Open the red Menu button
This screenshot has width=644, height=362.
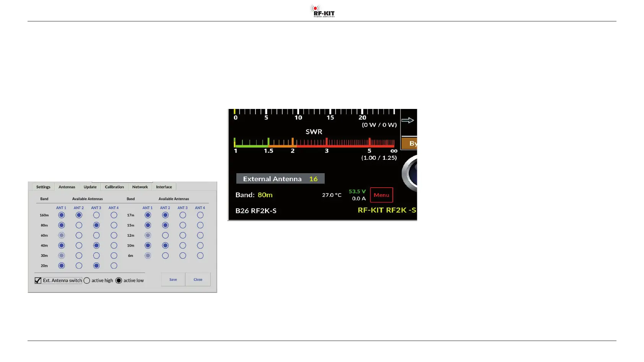coord(382,195)
